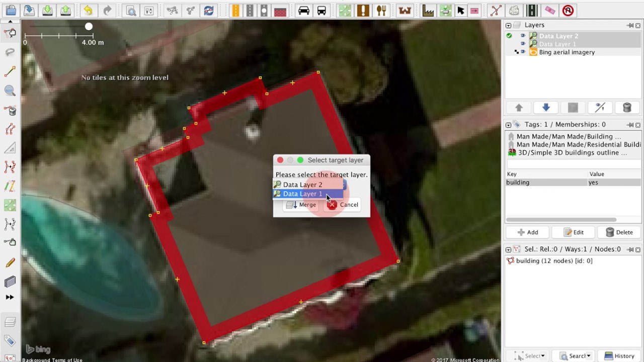This screenshot has width=644, height=362.
Task: Click the orange exclamation preset icon
Action: pos(363,11)
